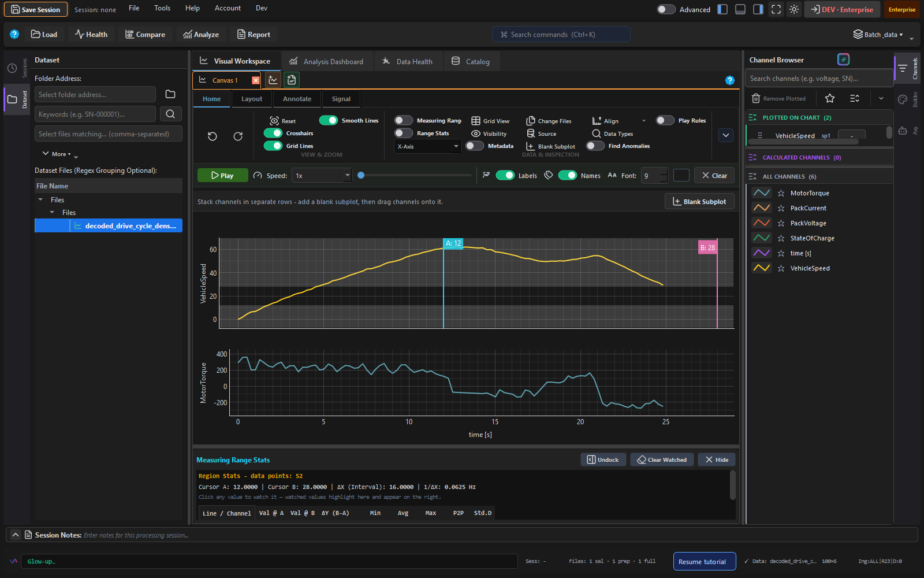Switch to the Catalog tab
This screenshot has height=578, width=924.
pyautogui.click(x=471, y=61)
